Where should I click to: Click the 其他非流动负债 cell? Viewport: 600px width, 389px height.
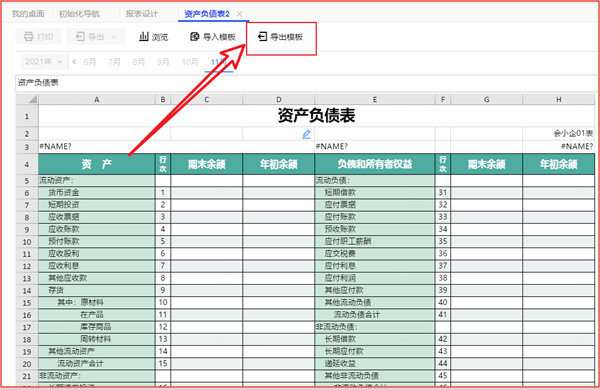pos(375,376)
